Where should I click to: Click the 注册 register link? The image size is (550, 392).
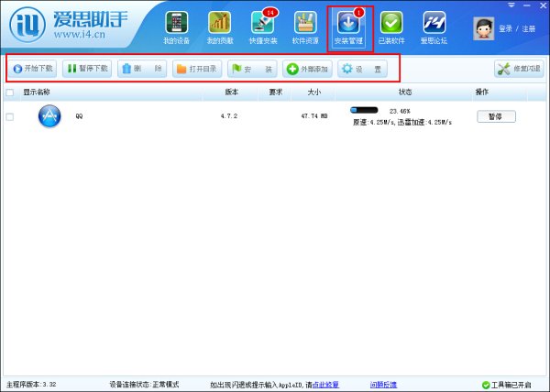[x=529, y=28]
